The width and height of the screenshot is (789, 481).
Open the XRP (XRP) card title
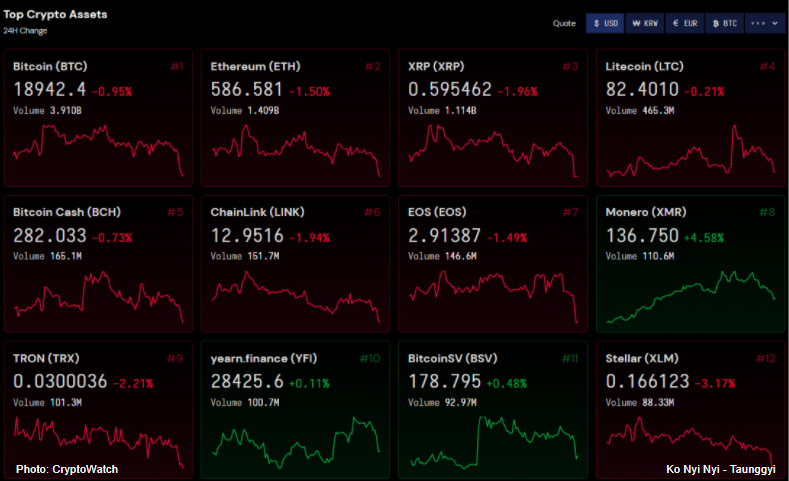point(436,66)
